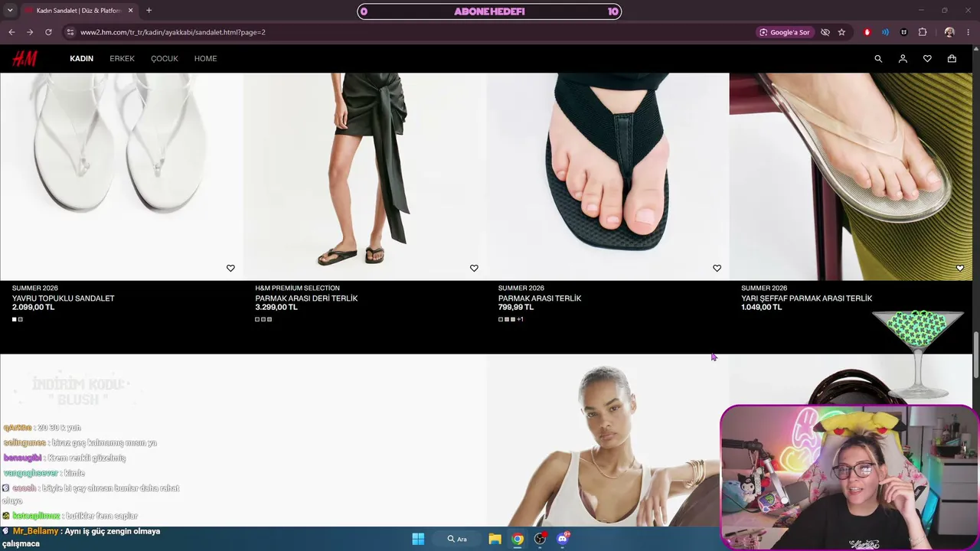This screenshot has height=551, width=980.
Task: Open the transparent flip-flop product image
Action: (851, 177)
